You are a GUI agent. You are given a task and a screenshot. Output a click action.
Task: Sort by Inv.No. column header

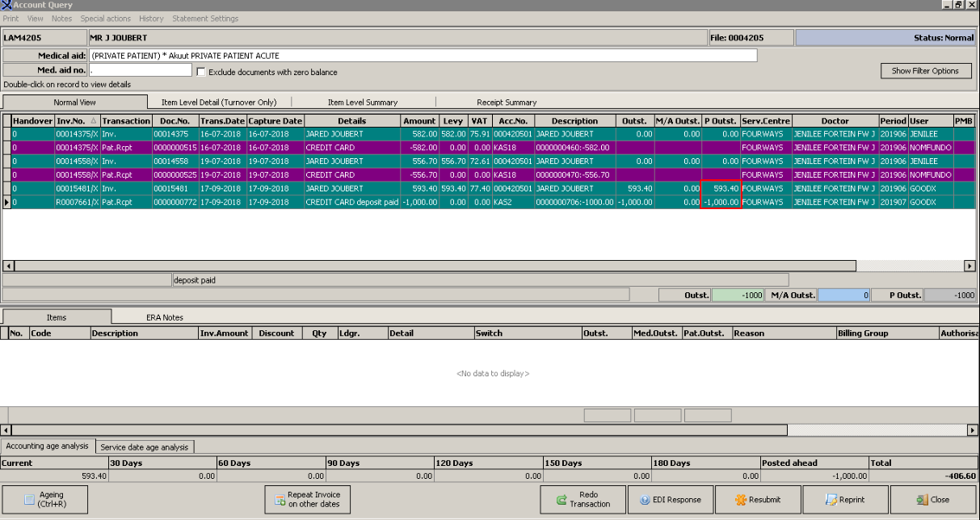click(70, 121)
